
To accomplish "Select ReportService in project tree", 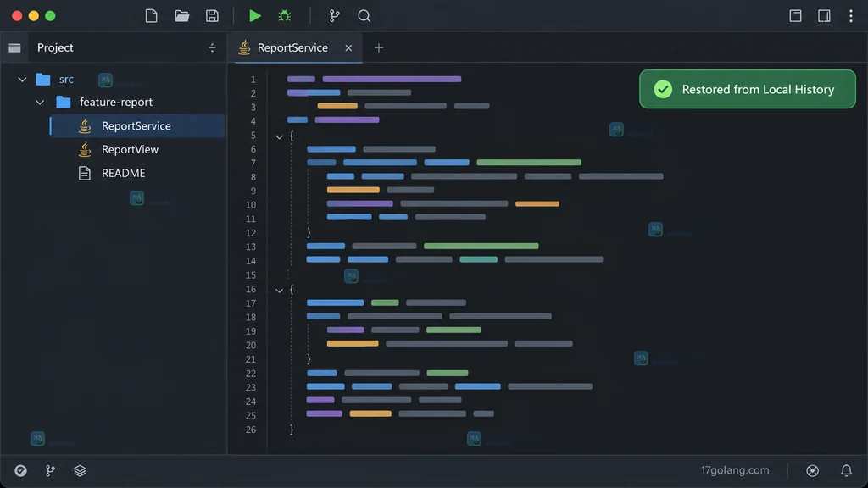I will [136, 125].
